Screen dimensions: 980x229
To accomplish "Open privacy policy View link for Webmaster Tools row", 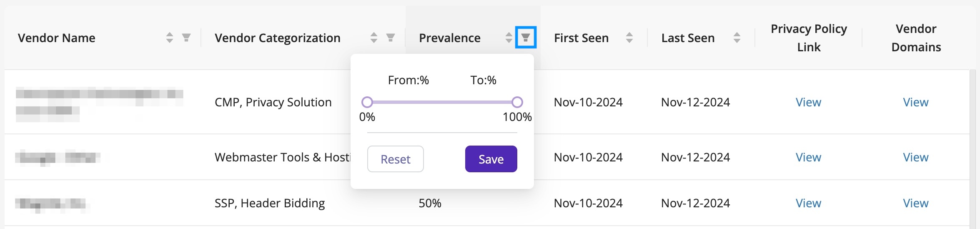I will (x=808, y=157).
